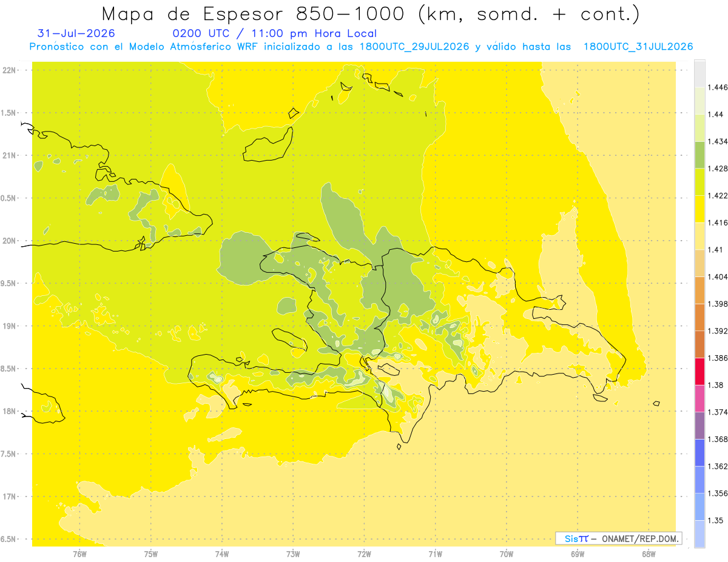Click the legend value '1.356'
This screenshot has height=562, width=728.
coord(718,493)
